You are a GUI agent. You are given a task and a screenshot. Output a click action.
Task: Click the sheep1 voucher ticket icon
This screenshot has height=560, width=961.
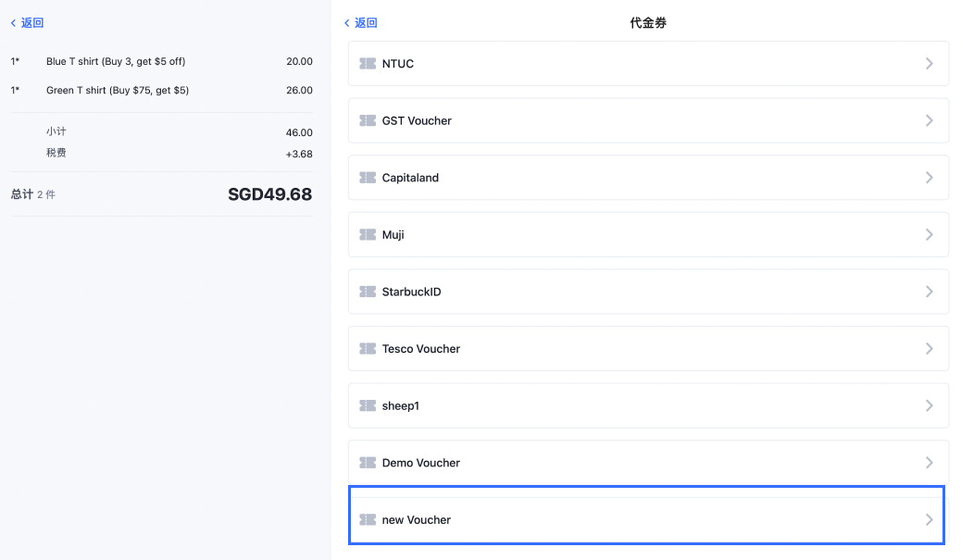point(368,405)
